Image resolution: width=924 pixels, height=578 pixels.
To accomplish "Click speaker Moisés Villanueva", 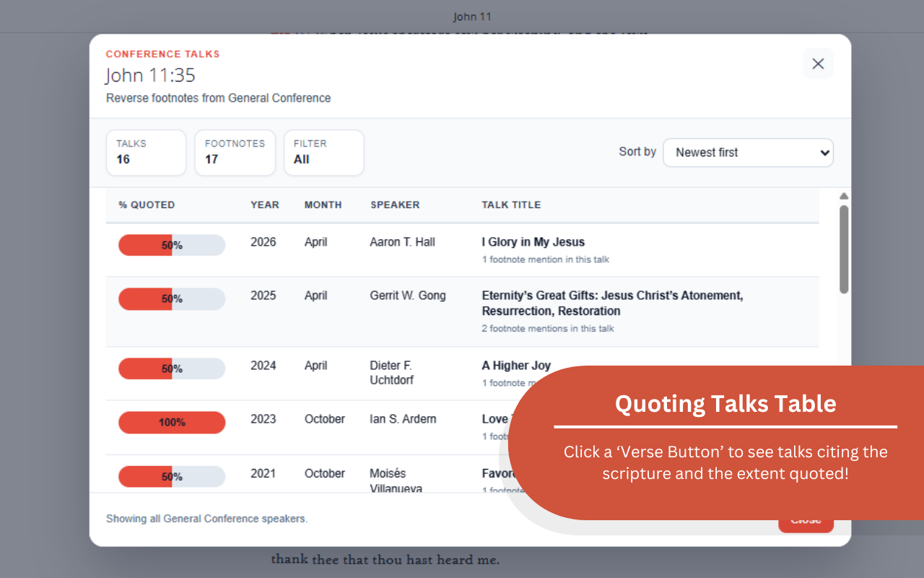I will 396,480.
